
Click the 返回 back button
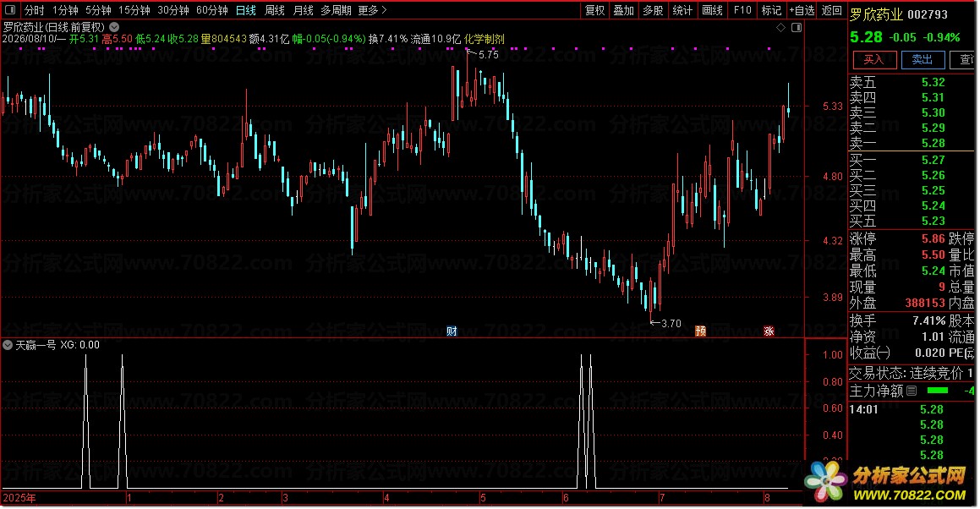[832, 10]
